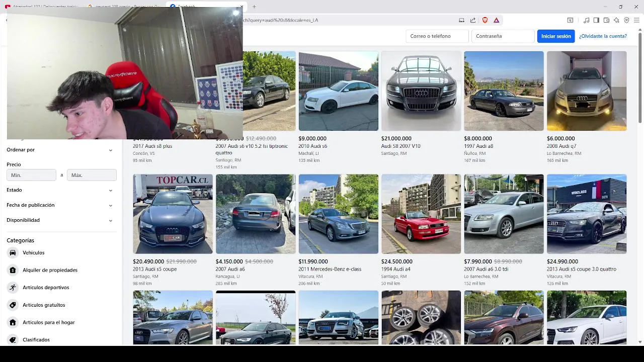644x362 pixels.
Task: Switch to the Facebook browser tab
Action: coord(206,7)
